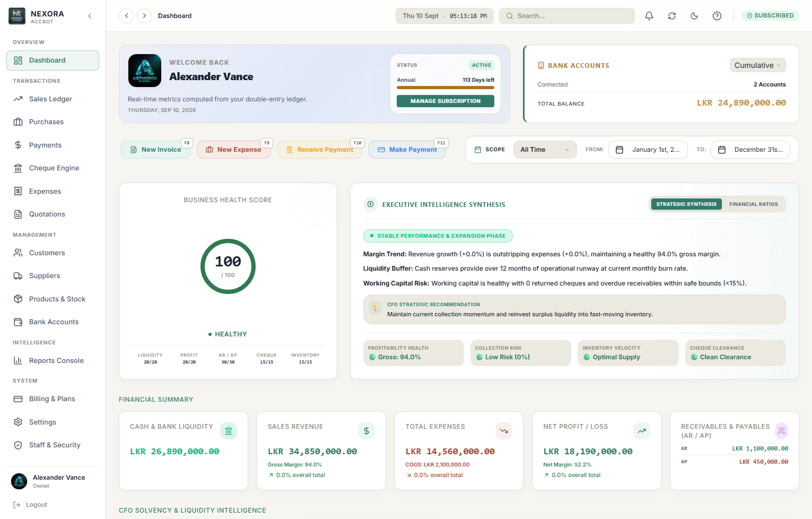The image size is (812, 519).
Task: Click the trend-down icon in Total Expenses card
Action: pyautogui.click(x=504, y=431)
